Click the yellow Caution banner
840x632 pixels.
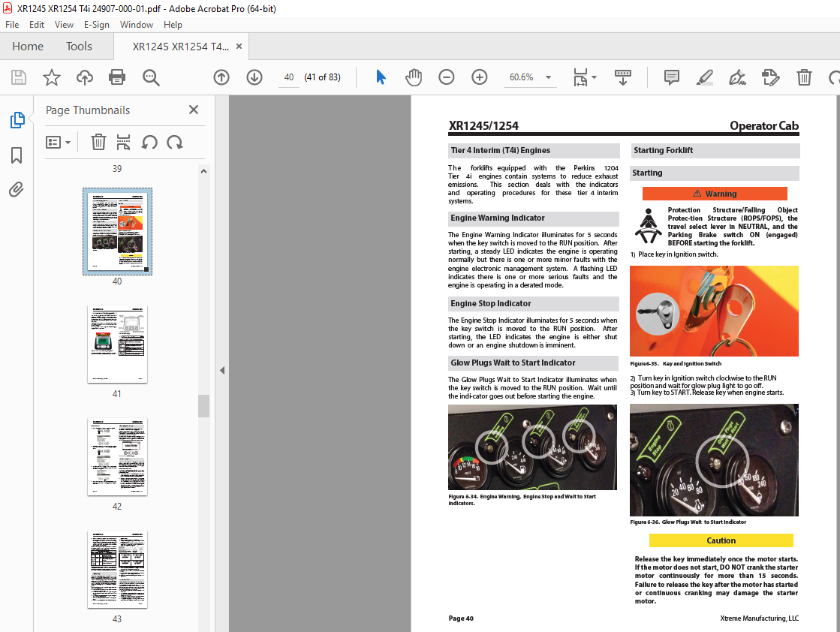(721, 540)
